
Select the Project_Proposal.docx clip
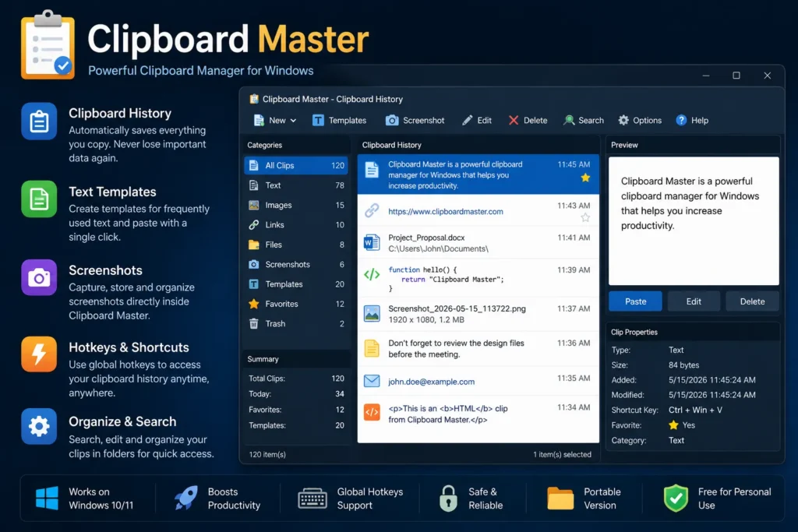(478, 242)
